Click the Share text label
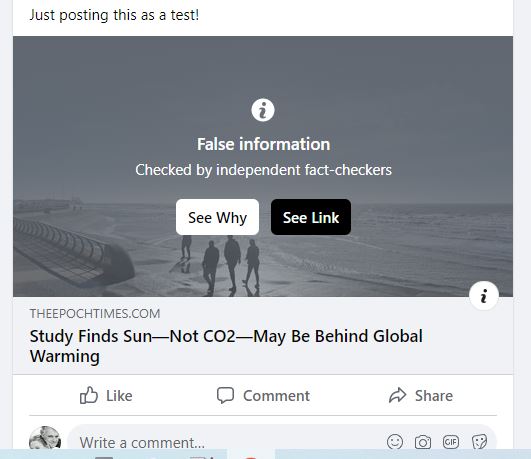This screenshot has width=531, height=459. tap(434, 396)
